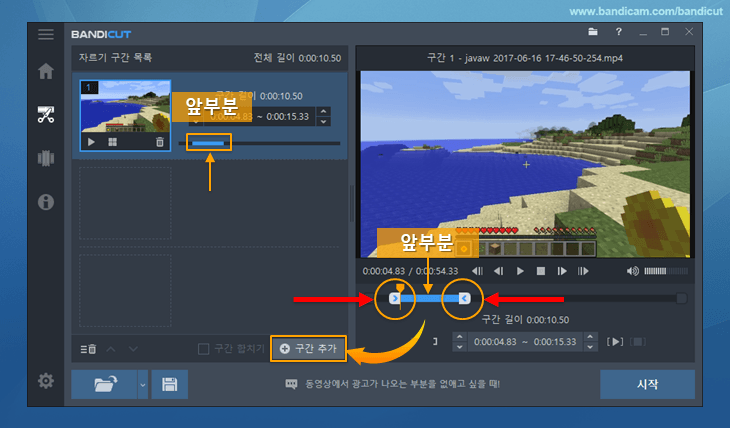Image resolution: width=730 pixels, height=428 pixels.
Task: Click 시작 start button
Action: pos(647,384)
